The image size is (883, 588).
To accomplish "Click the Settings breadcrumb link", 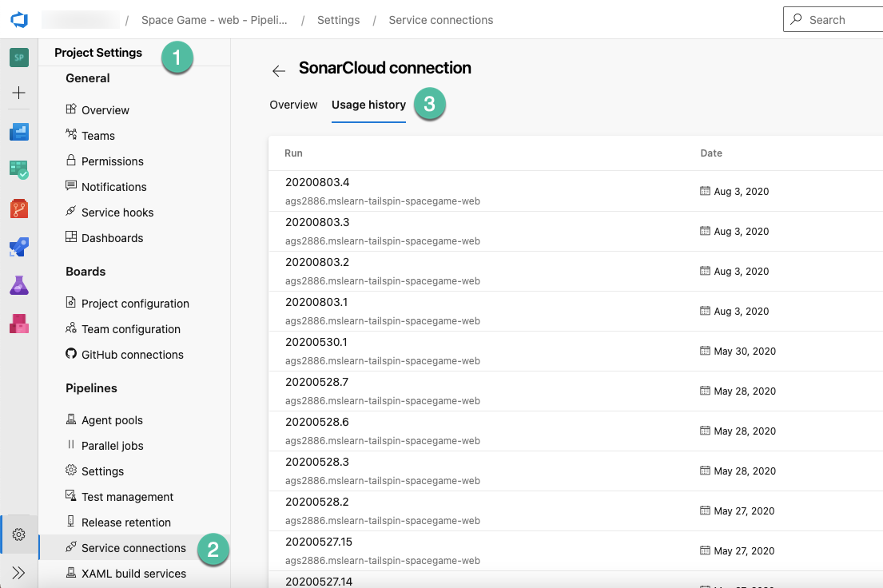I will (339, 20).
